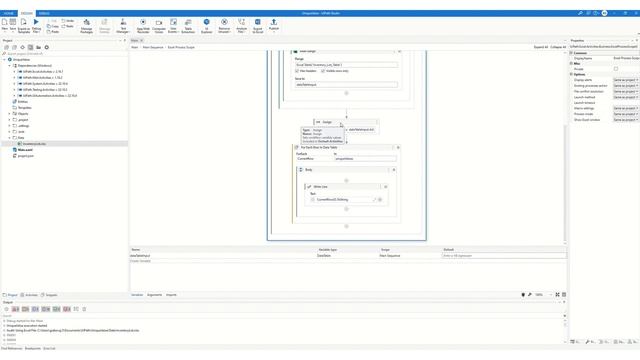Click the Save to field in Read Range
The height and width of the screenshot is (360, 640).
(346, 84)
